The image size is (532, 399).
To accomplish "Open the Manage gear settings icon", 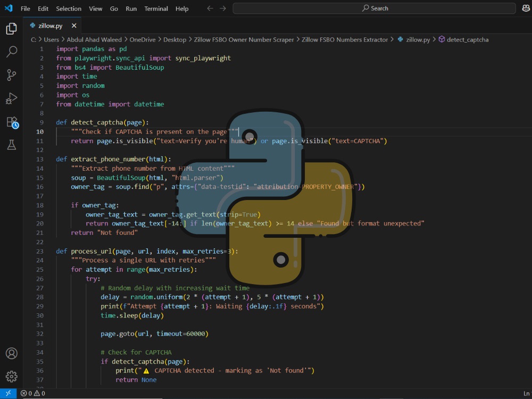I will 11,376.
